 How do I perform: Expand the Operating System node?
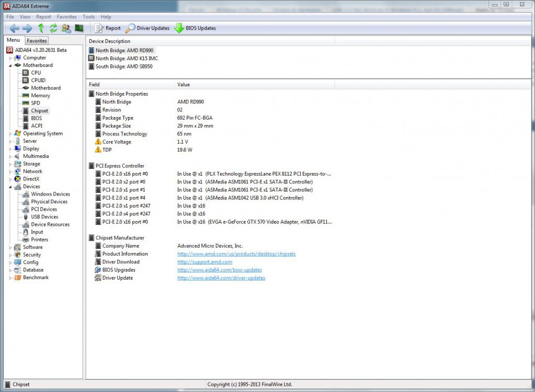click(x=10, y=134)
